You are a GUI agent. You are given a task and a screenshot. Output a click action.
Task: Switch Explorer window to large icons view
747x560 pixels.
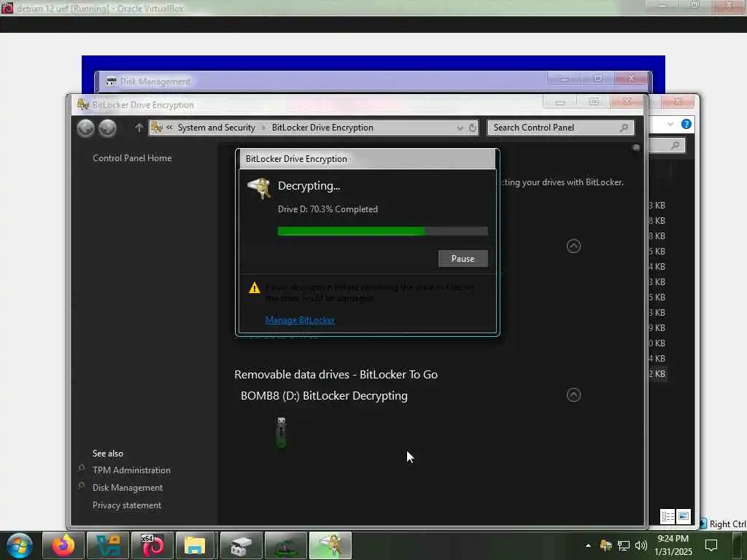(683, 516)
